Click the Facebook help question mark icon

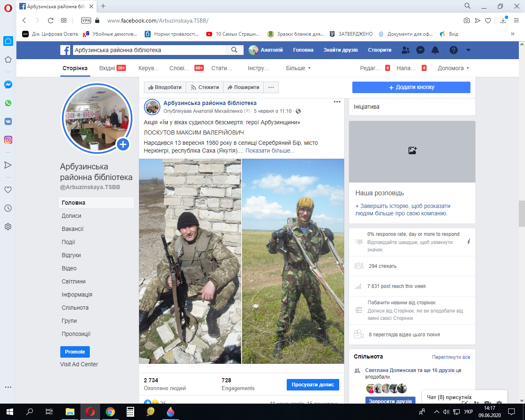453,50
